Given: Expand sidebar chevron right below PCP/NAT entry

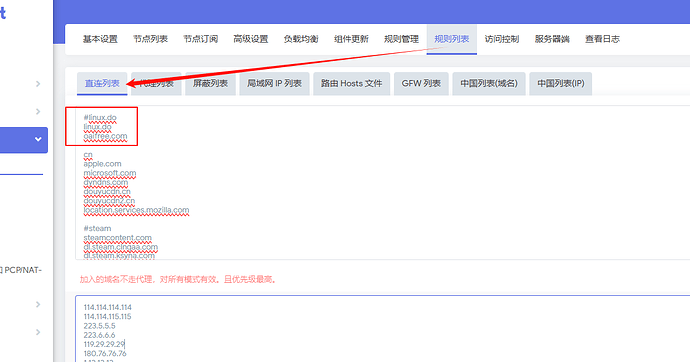Looking at the screenshot, I should [x=38, y=304].
